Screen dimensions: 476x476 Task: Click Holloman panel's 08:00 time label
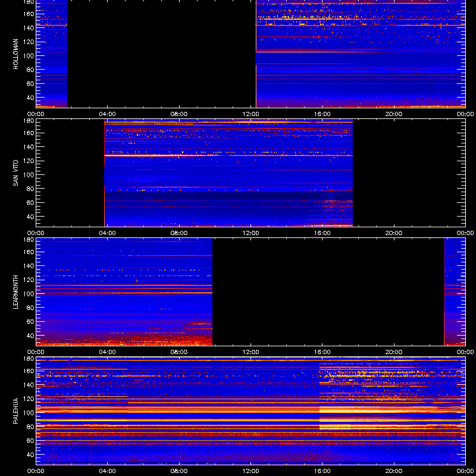click(179, 114)
